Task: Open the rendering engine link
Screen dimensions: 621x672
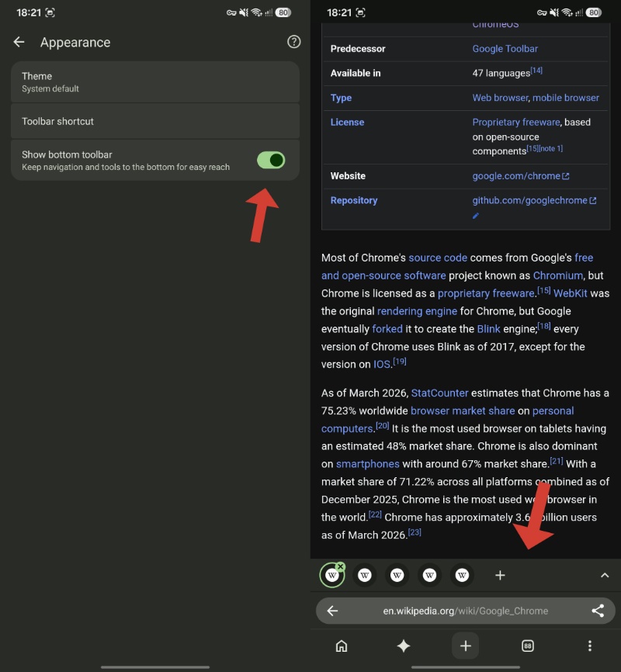Action: point(417,311)
